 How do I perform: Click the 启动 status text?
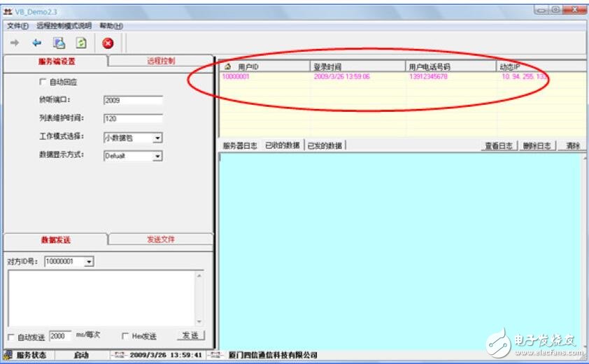(x=81, y=355)
